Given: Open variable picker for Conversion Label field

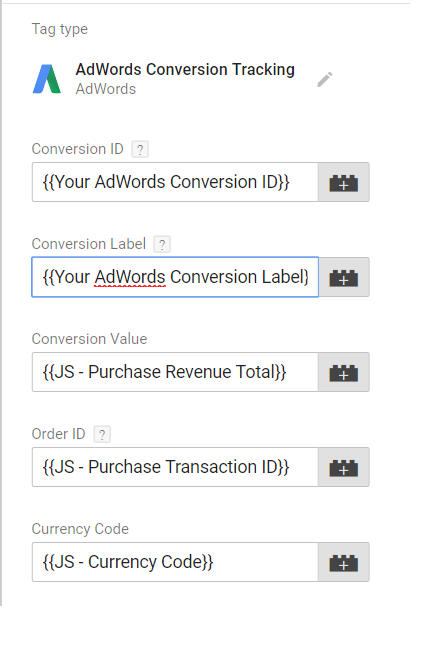Looking at the screenshot, I should [344, 277].
